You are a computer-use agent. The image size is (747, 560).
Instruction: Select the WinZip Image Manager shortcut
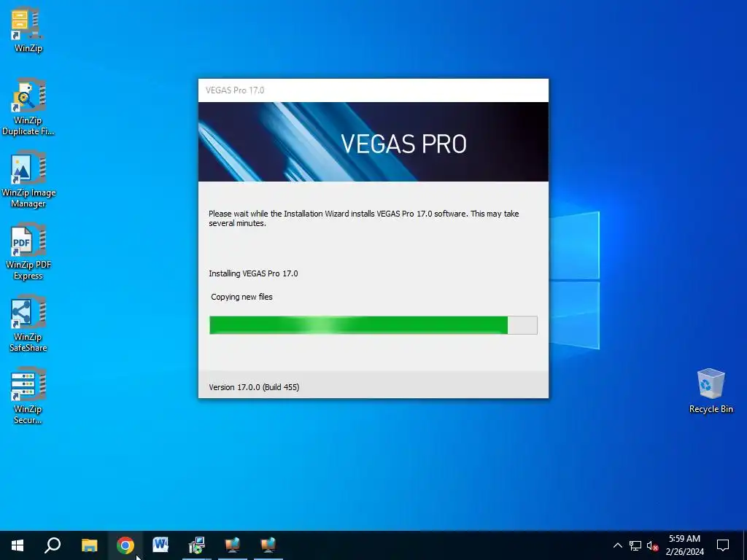click(28, 179)
